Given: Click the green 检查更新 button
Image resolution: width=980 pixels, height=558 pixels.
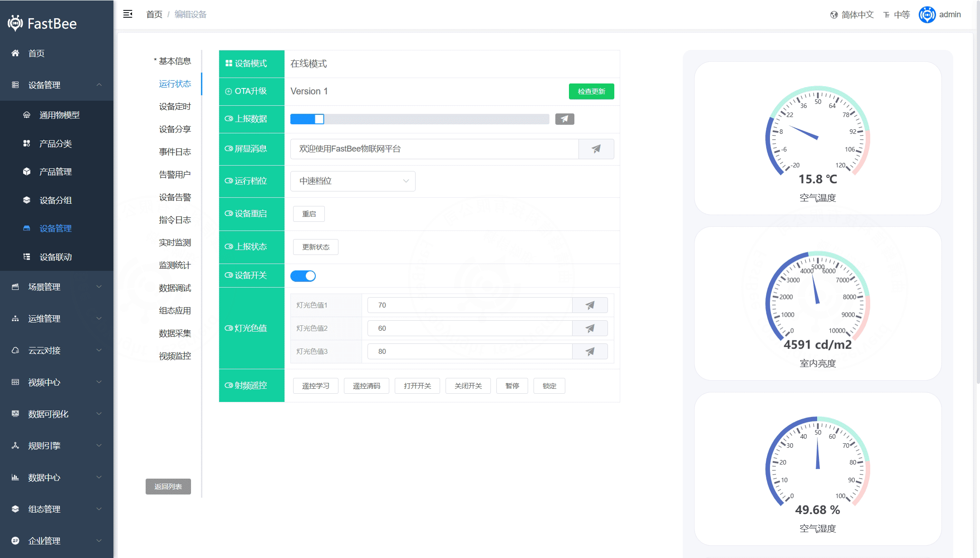Looking at the screenshot, I should pyautogui.click(x=592, y=91).
